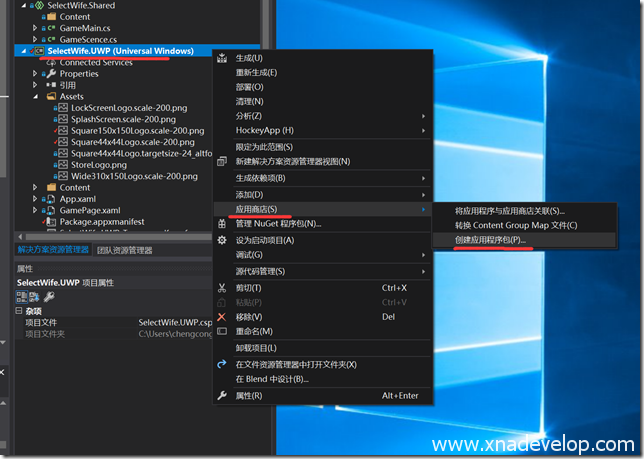Screen dimensions: 644x459
Task: Click the NuGet package manager icon
Action: click(x=222, y=224)
